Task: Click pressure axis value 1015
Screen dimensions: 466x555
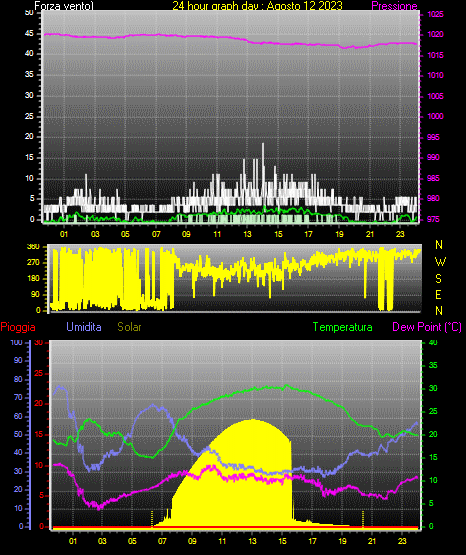Action: pyautogui.click(x=435, y=55)
